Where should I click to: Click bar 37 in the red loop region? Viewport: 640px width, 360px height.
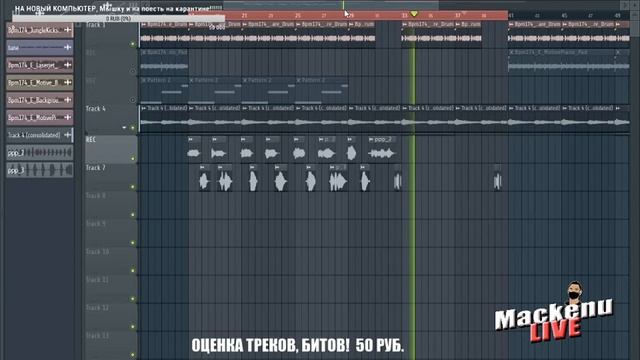click(458, 16)
